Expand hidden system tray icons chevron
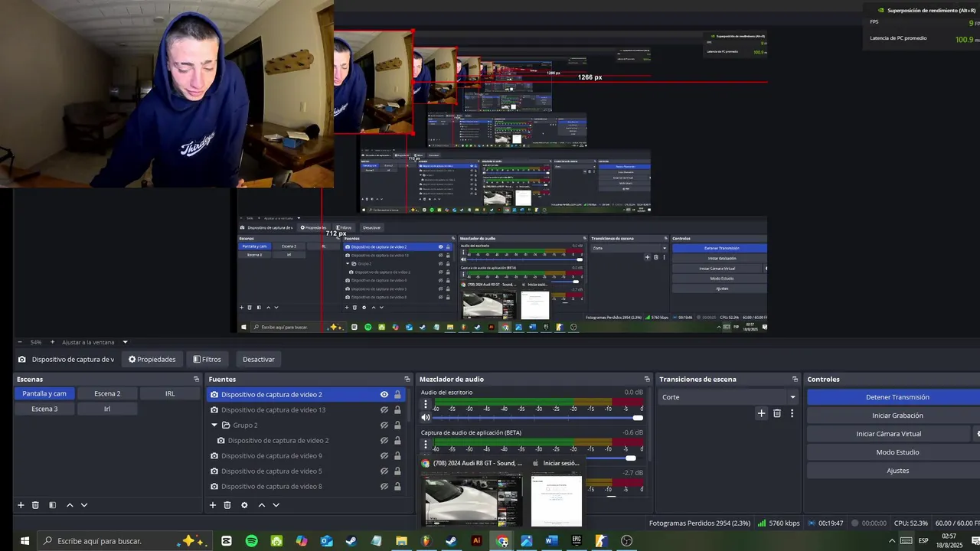 pos(892,541)
